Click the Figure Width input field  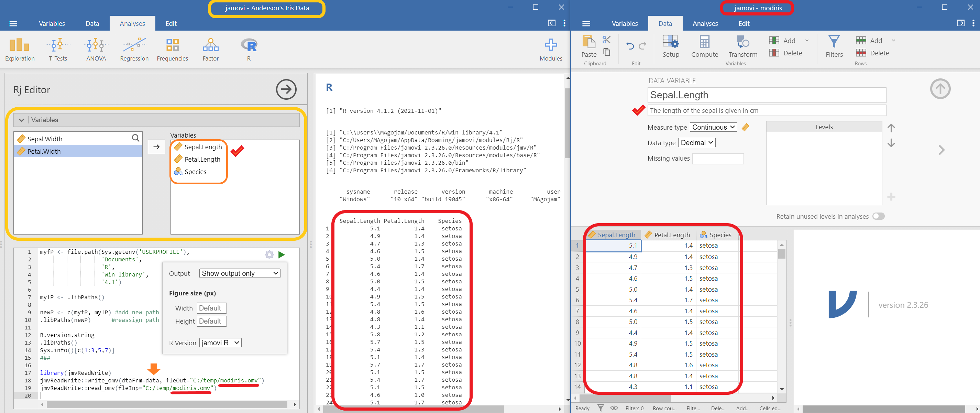(211, 308)
